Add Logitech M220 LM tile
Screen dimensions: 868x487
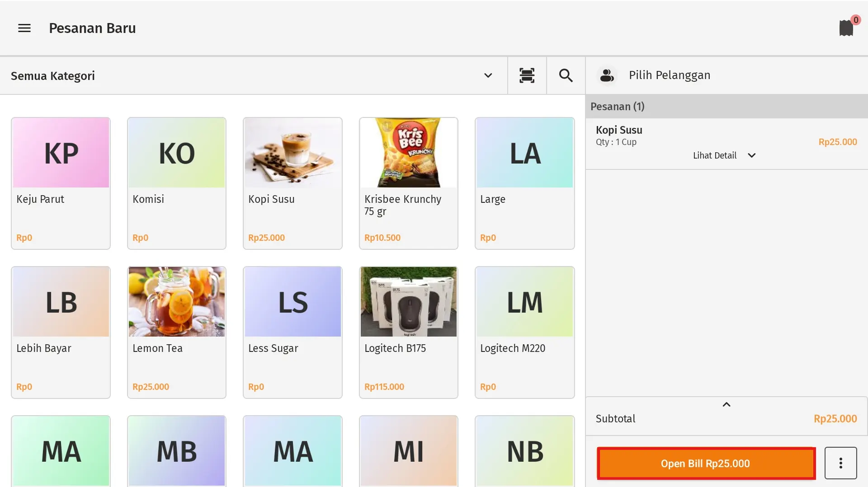coord(524,332)
